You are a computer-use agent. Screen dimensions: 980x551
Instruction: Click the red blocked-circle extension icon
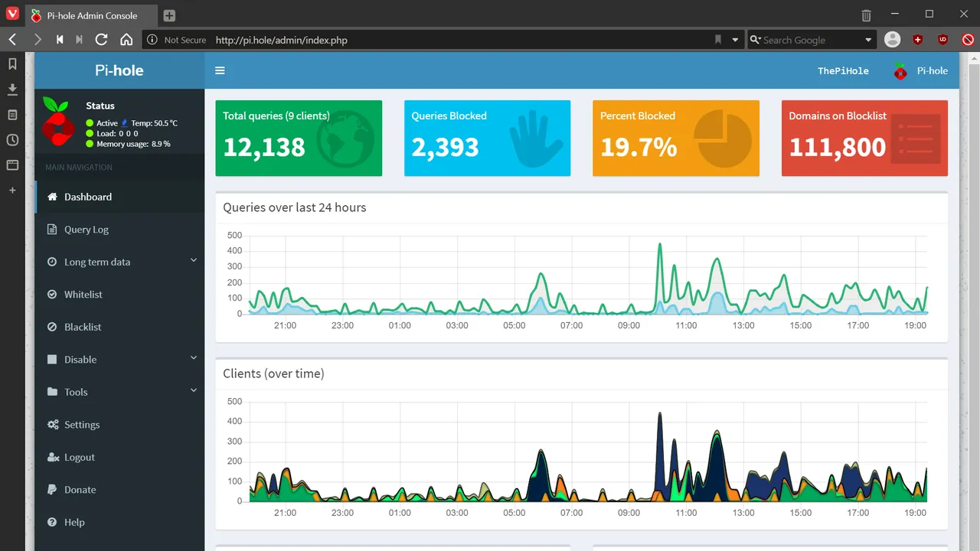point(968,40)
